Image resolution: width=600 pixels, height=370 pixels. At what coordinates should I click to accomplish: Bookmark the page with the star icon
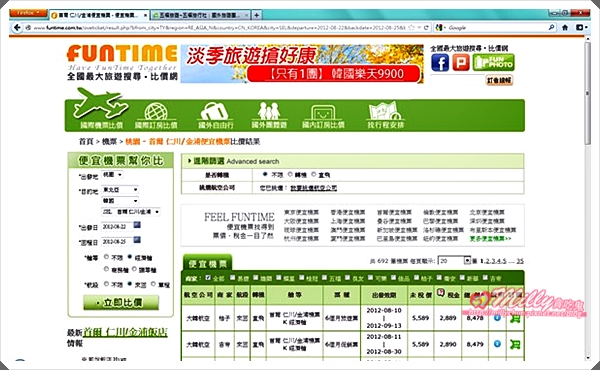point(411,28)
